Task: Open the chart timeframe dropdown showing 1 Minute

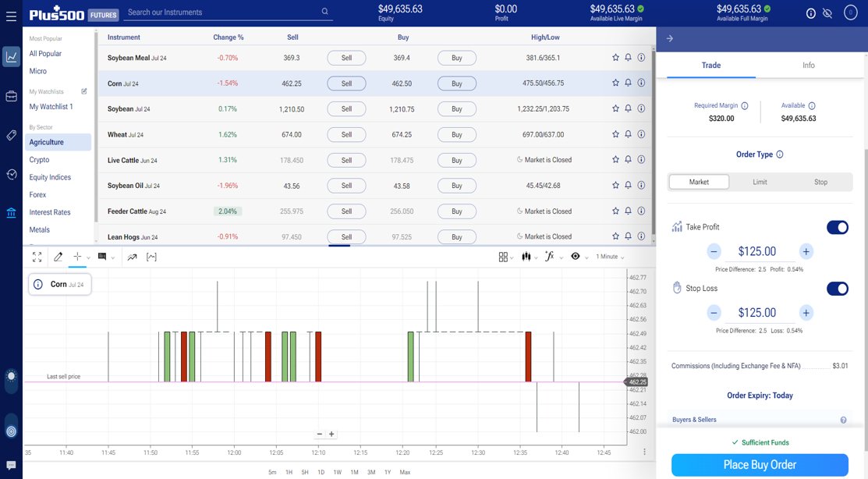Action: click(610, 256)
